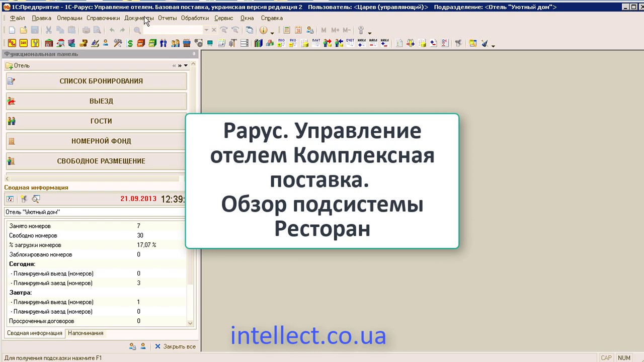Viewport: 644px width, 362px height.
Task: Click the ГОСТИ button
Action: 97,121
